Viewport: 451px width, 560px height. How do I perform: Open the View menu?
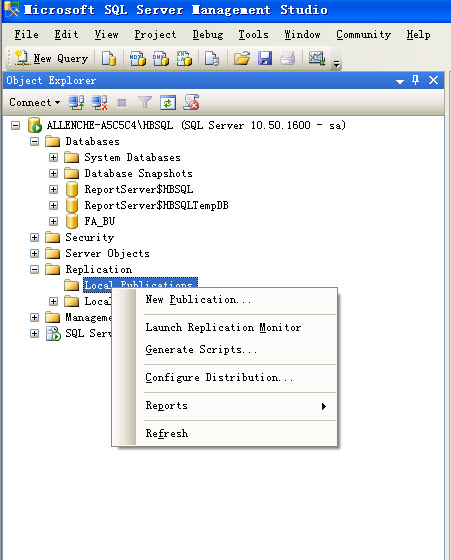(x=106, y=35)
